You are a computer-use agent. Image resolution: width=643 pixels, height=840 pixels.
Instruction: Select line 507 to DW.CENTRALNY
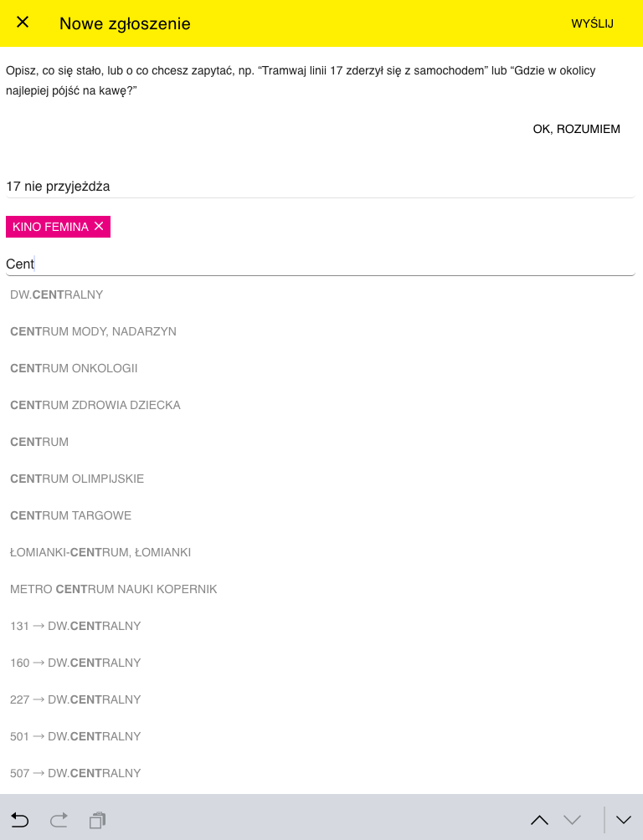(321, 773)
